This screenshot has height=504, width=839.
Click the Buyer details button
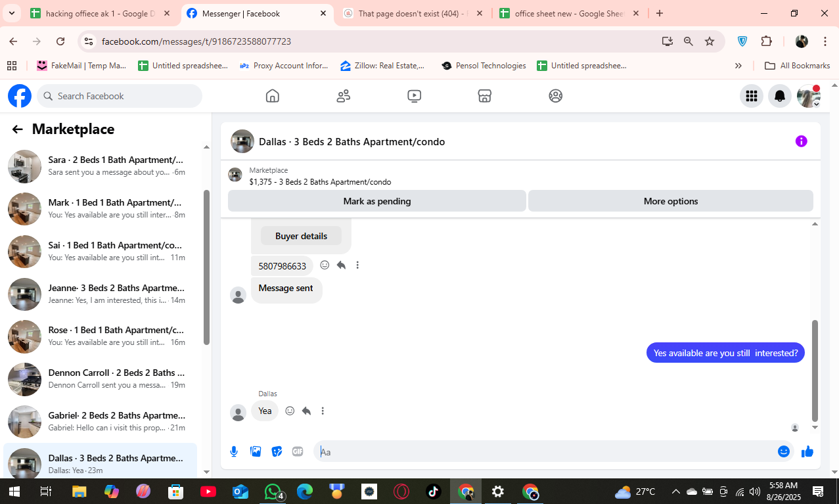point(301,236)
